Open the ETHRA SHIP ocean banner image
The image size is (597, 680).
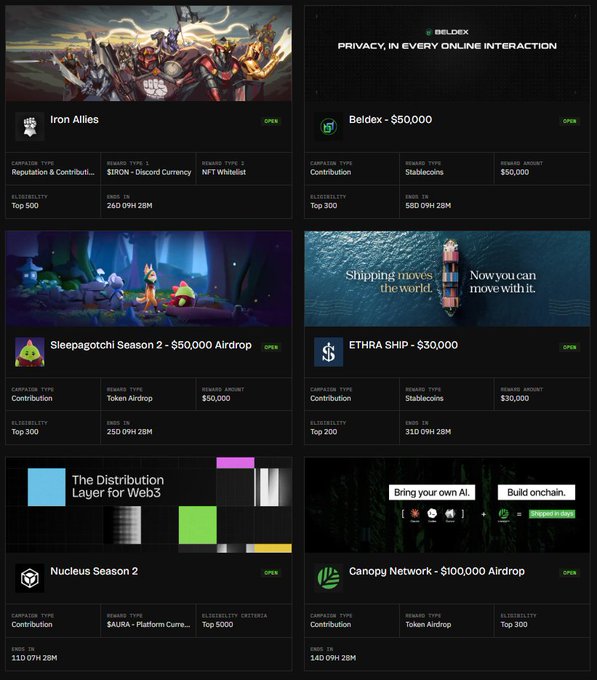pos(447,279)
